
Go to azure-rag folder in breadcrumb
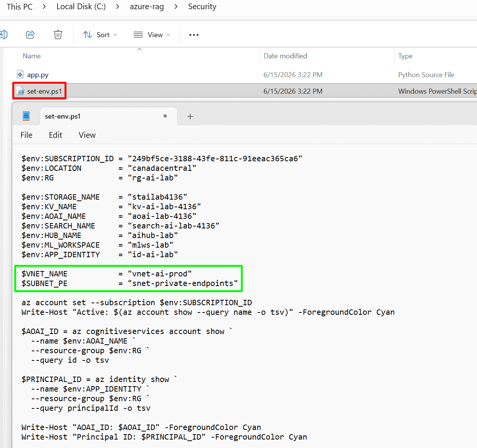coord(147,7)
